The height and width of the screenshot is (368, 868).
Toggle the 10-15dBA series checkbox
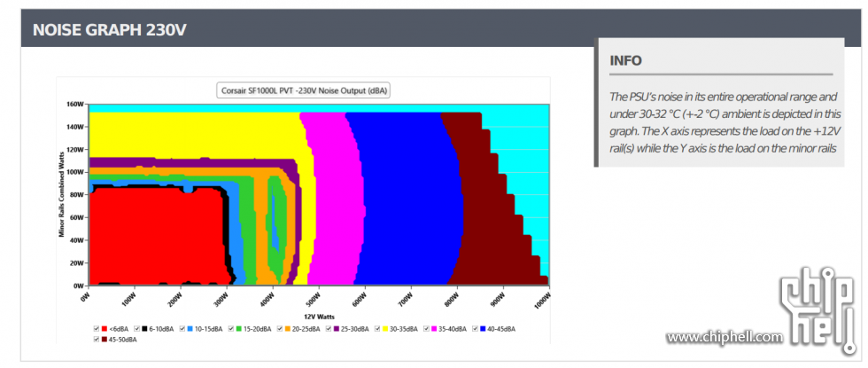182,329
